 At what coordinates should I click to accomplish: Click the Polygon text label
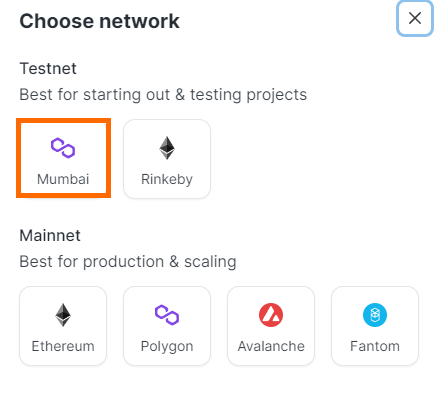(167, 347)
